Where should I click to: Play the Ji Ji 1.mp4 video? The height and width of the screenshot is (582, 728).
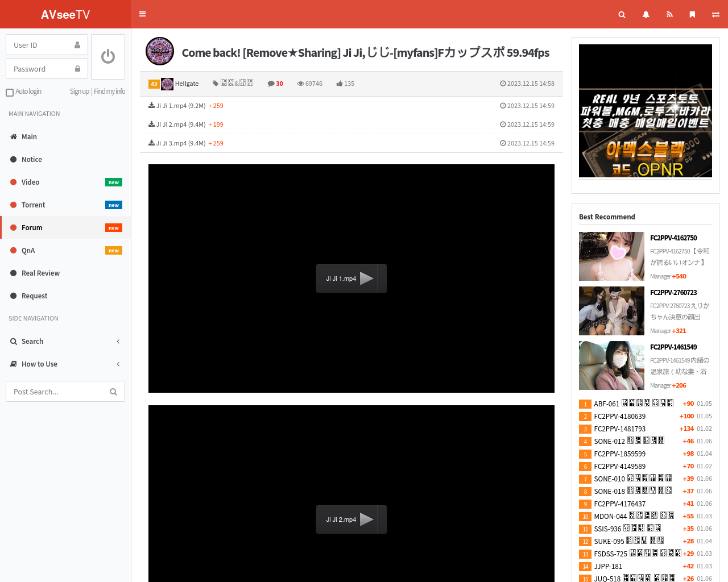point(351,278)
